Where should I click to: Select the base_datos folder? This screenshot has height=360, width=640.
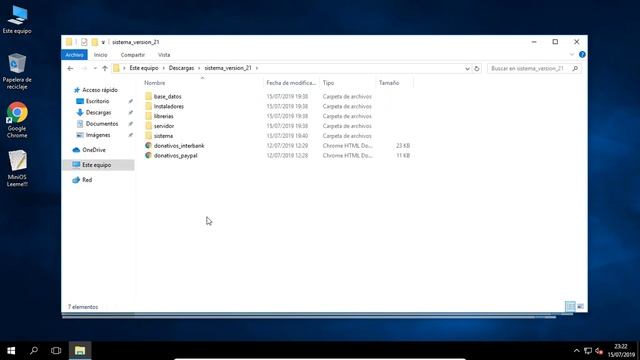(167, 97)
